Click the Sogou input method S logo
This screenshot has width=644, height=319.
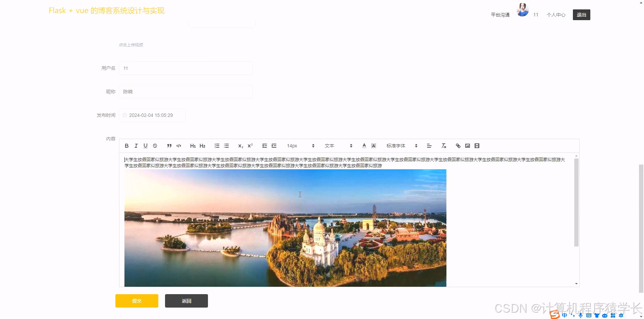coord(555,315)
